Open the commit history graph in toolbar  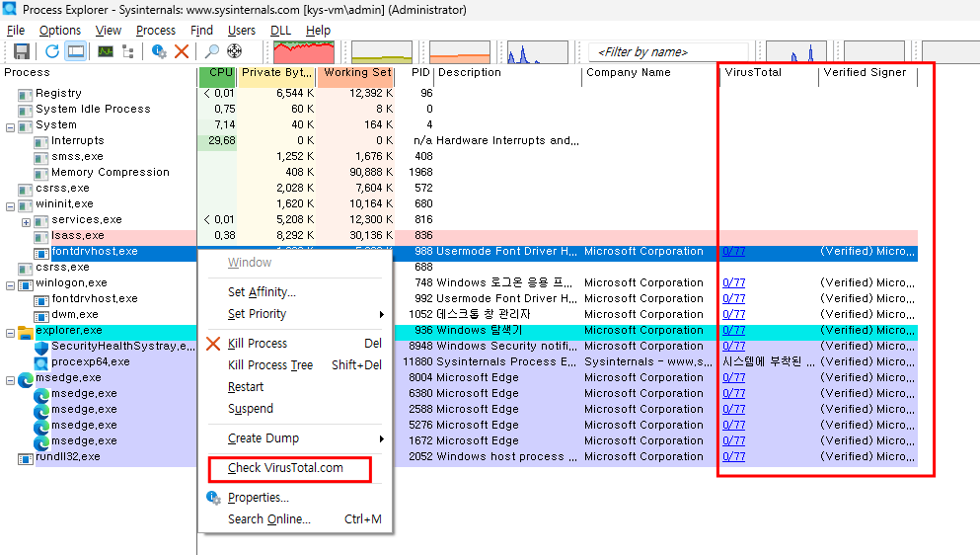[x=382, y=52]
